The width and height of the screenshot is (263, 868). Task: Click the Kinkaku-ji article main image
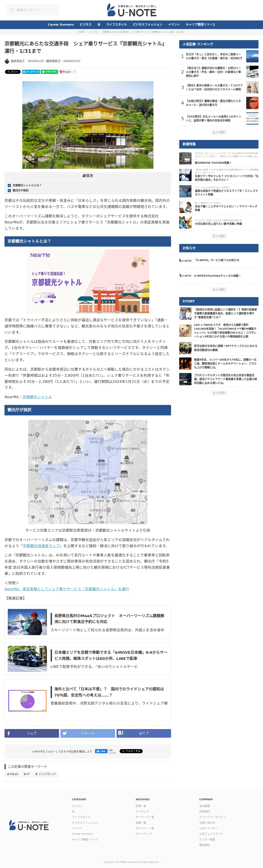(88, 125)
